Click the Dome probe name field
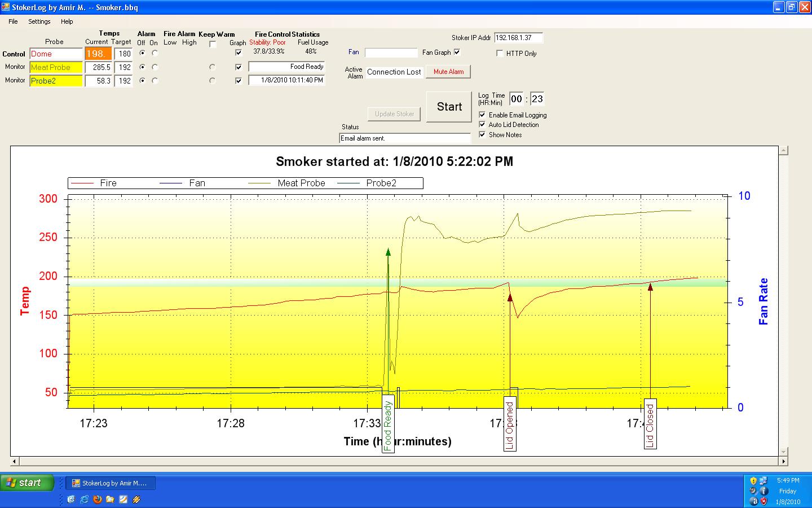 [x=56, y=54]
